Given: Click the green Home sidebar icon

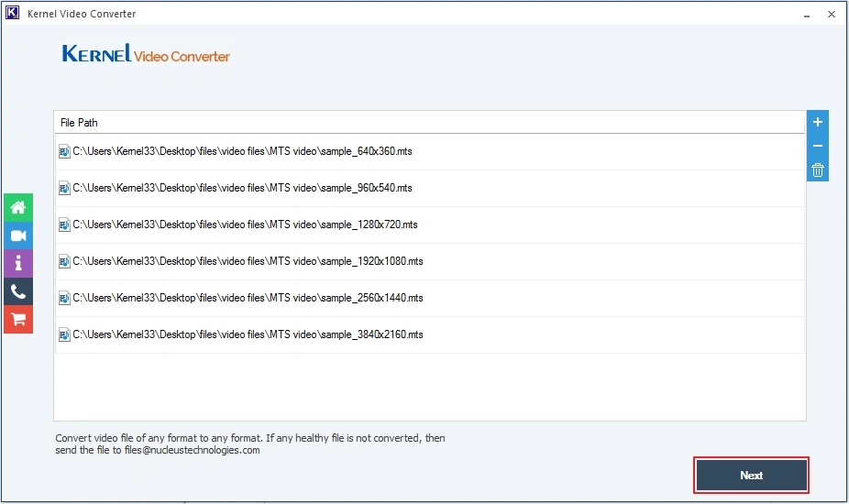Looking at the screenshot, I should click(x=18, y=207).
